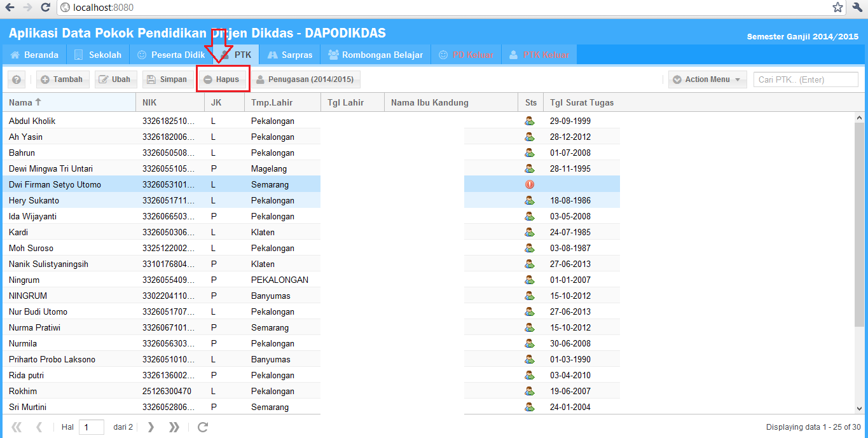Click the Cari PTK search field
The height and width of the screenshot is (438, 868).
(x=805, y=79)
